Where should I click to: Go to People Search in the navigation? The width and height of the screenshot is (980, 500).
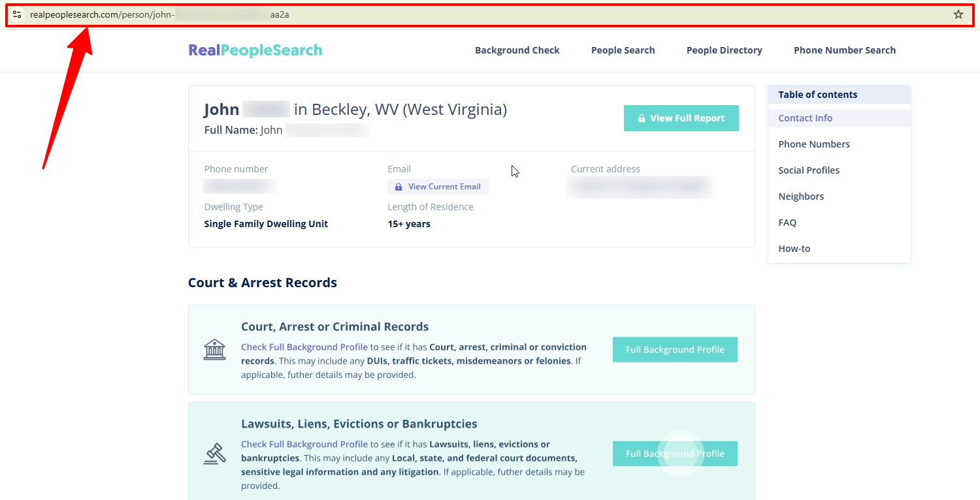tap(623, 50)
